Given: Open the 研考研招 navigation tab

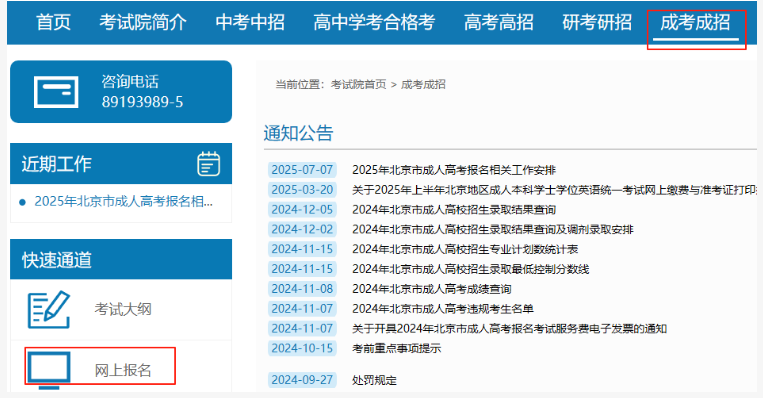Looking at the screenshot, I should [x=597, y=22].
